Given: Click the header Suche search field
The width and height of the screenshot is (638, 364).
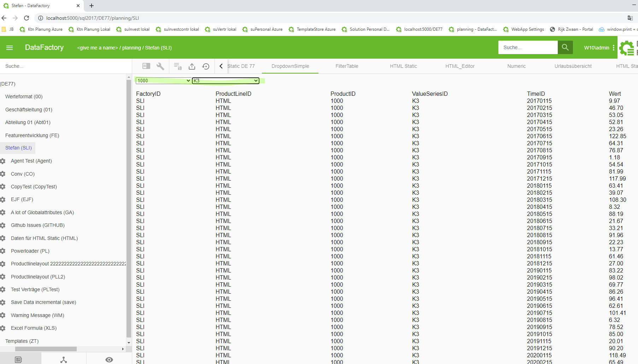Looking at the screenshot, I should [527, 47].
